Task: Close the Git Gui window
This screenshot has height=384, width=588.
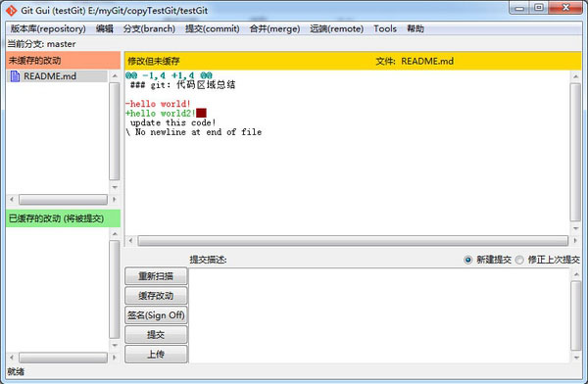Action: (x=565, y=8)
